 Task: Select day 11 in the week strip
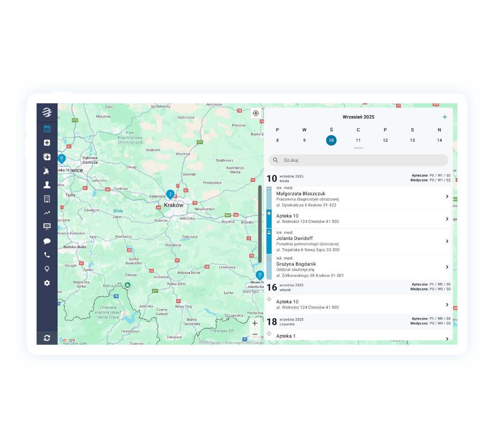(358, 140)
